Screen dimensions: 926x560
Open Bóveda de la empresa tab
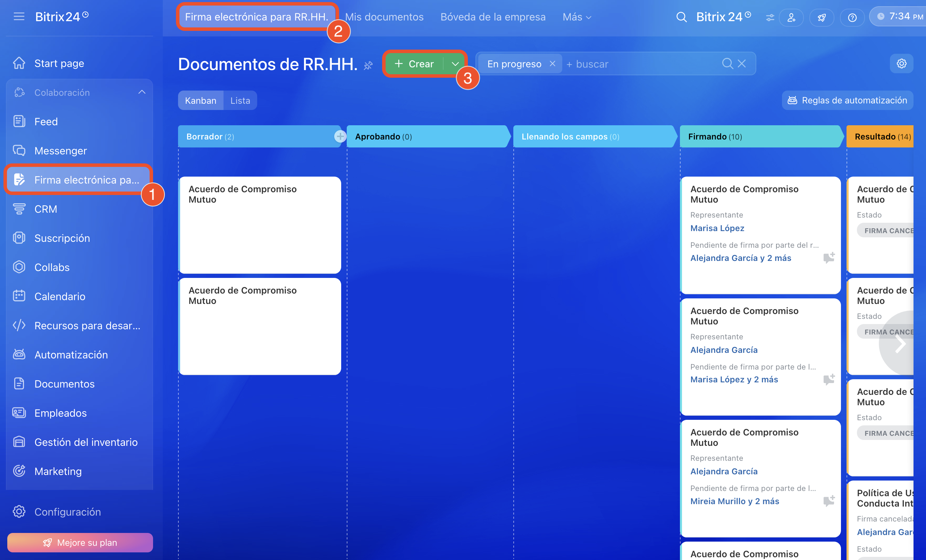pyautogui.click(x=493, y=17)
